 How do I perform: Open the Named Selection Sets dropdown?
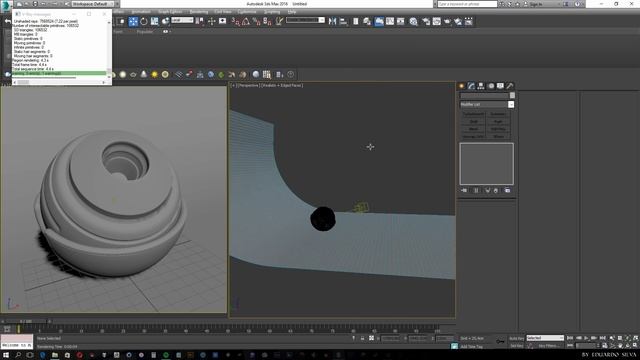point(305,20)
